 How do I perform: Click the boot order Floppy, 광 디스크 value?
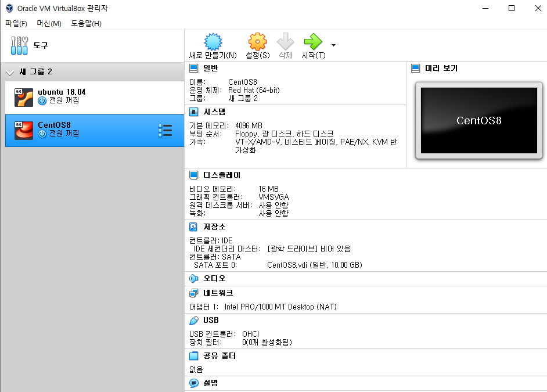pos(284,134)
